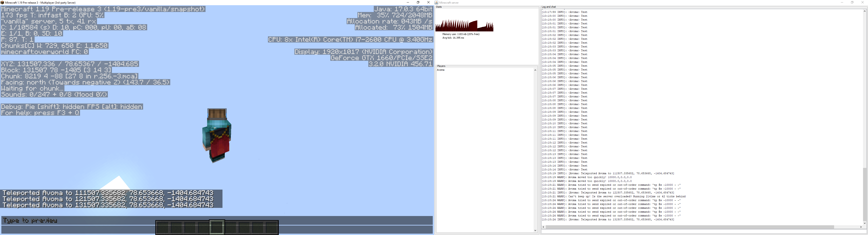Click server log line 'Teleported Avoma to 131507.335682'
868x235 pixels.
(608, 219)
